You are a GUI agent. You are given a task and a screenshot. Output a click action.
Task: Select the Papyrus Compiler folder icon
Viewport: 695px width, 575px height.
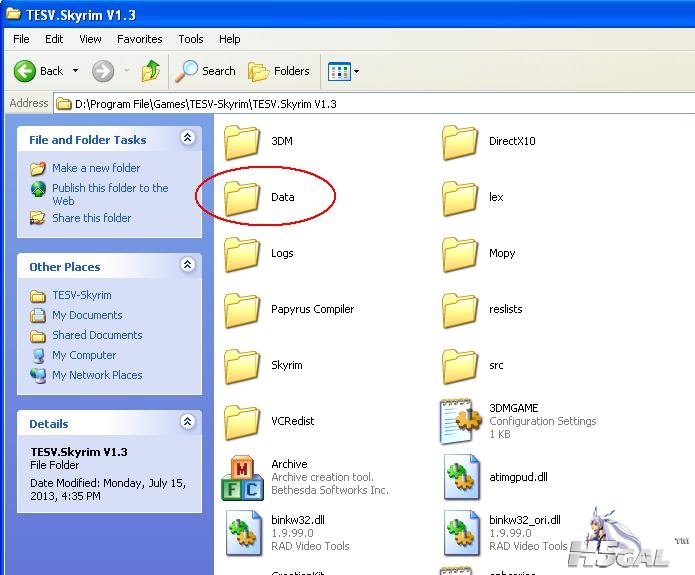[x=242, y=310]
